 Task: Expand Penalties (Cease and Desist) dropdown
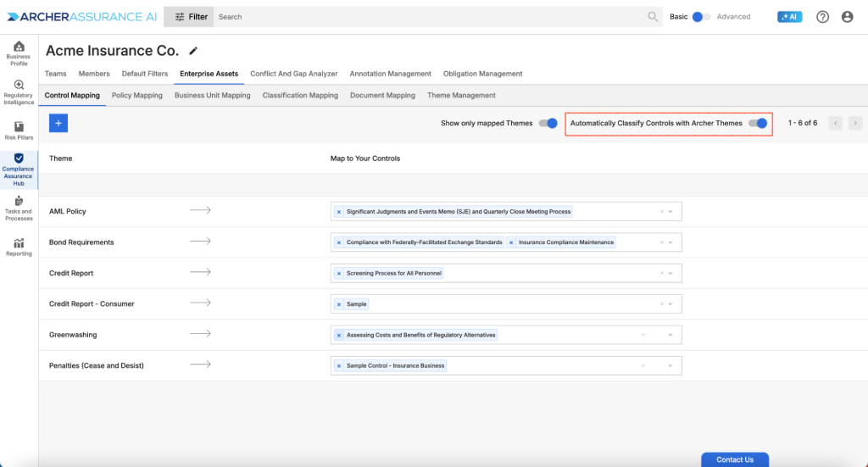coord(670,366)
